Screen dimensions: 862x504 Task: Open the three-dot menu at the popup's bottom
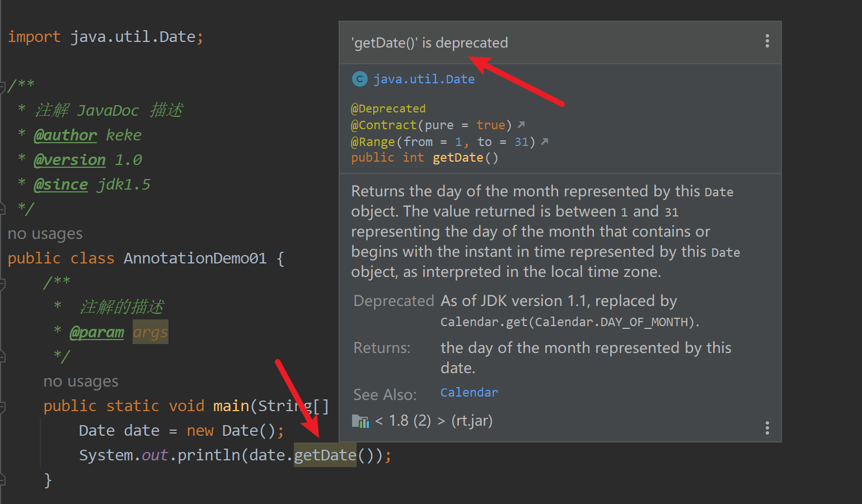(x=767, y=428)
